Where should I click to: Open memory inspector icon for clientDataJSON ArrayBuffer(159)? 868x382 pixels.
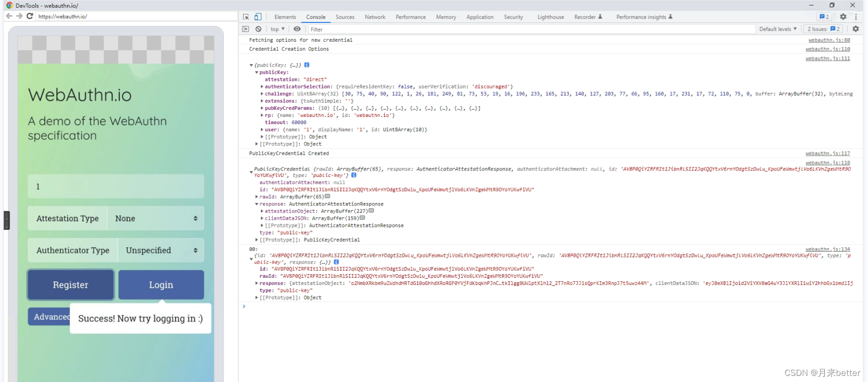pos(362,218)
